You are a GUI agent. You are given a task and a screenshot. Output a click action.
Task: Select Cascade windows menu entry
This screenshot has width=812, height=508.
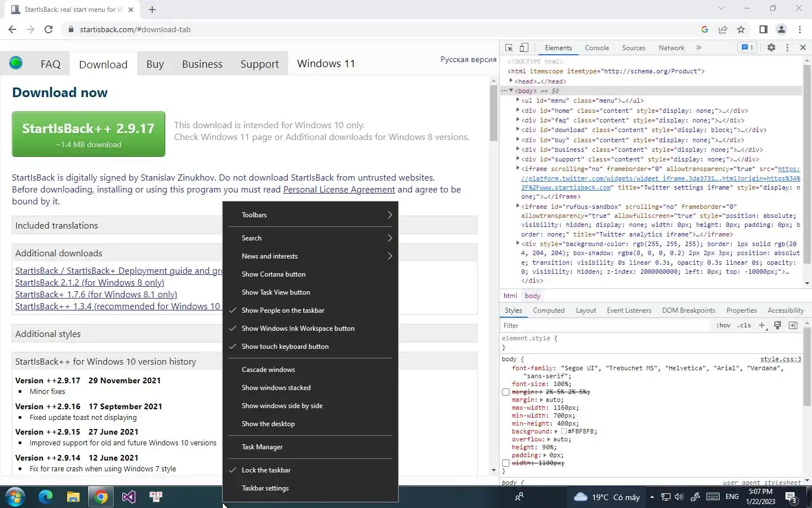coord(310,370)
